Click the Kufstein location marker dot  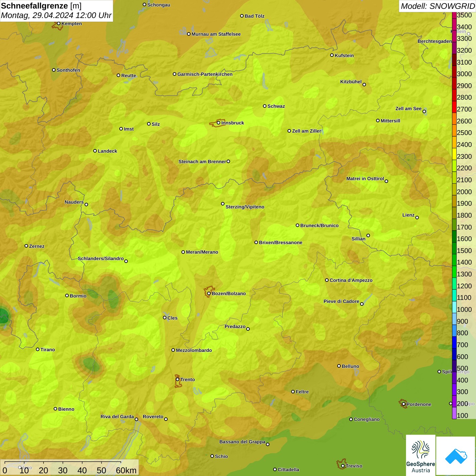point(332,55)
